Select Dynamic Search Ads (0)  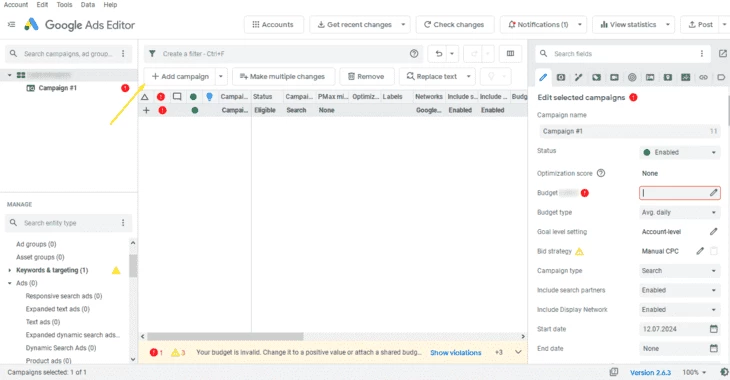(61, 348)
